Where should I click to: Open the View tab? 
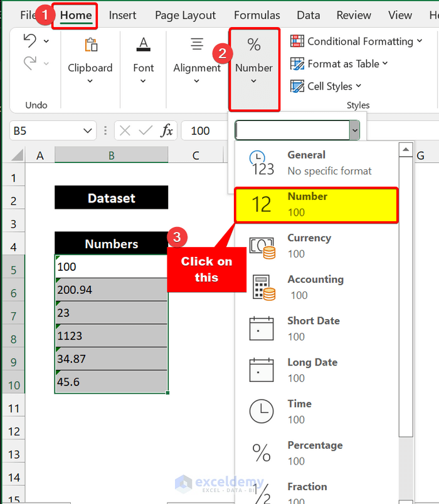[x=399, y=15]
